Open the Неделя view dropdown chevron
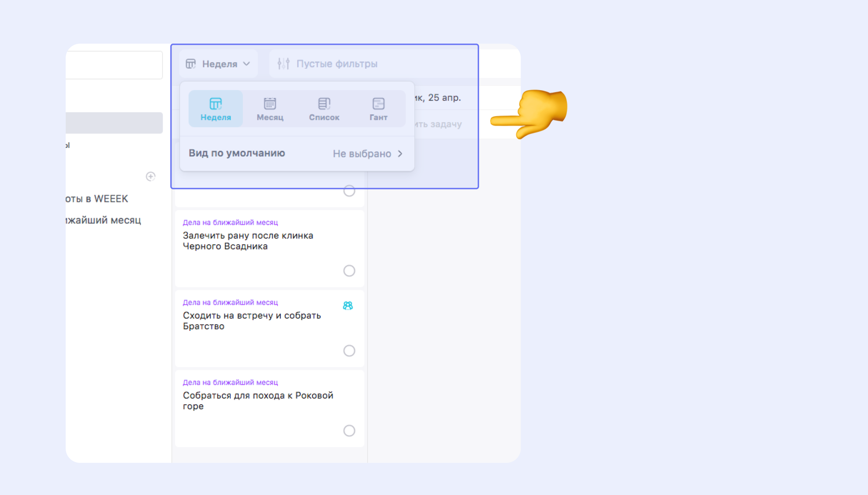The width and height of the screenshot is (868, 495). pos(247,64)
